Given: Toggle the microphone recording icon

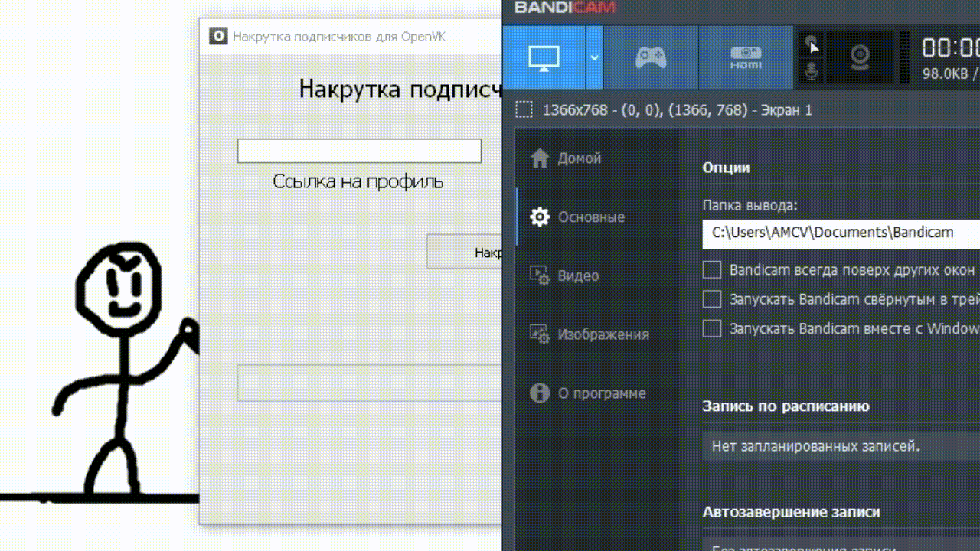Looking at the screenshot, I should 812,70.
